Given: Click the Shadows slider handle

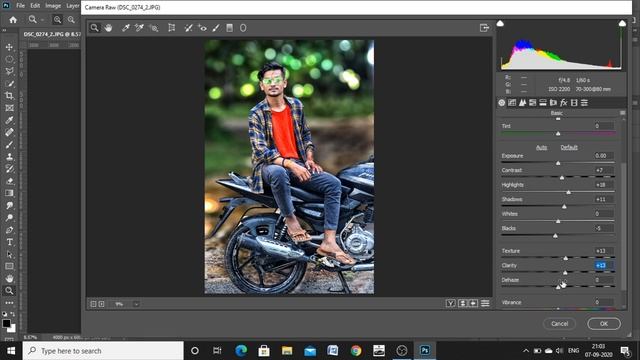Looking at the screenshot, I should (x=564, y=207).
